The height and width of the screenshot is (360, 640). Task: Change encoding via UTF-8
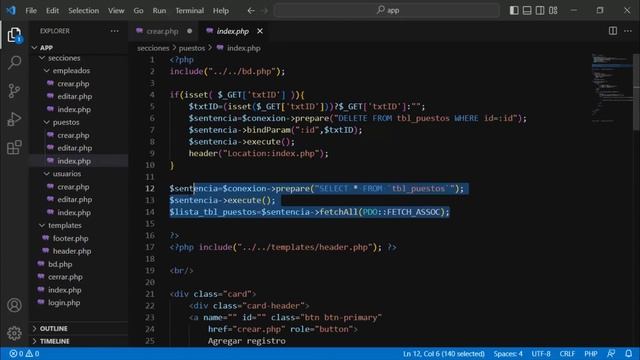(541, 353)
